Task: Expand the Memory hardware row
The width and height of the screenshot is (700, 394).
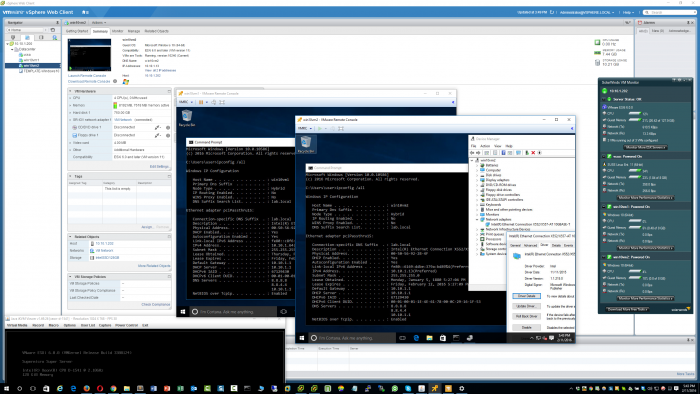Action: click(71, 105)
